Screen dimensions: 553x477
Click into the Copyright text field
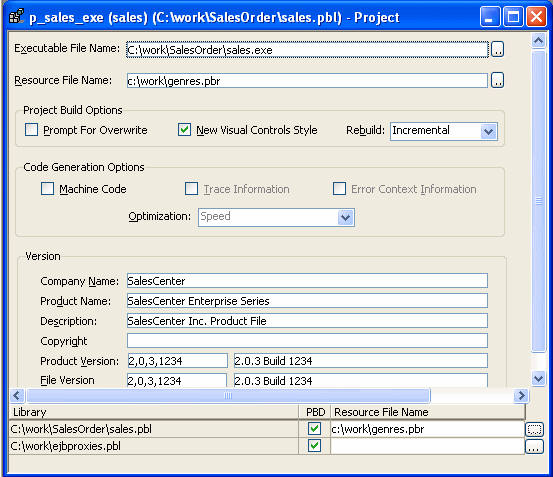pyautogui.click(x=307, y=341)
